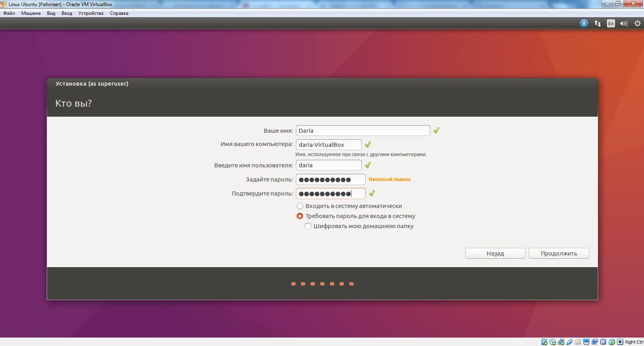This screenshot has width=644, height=346.
Task: Click the VirtualBox network adapters status icon
Action: 561,342
